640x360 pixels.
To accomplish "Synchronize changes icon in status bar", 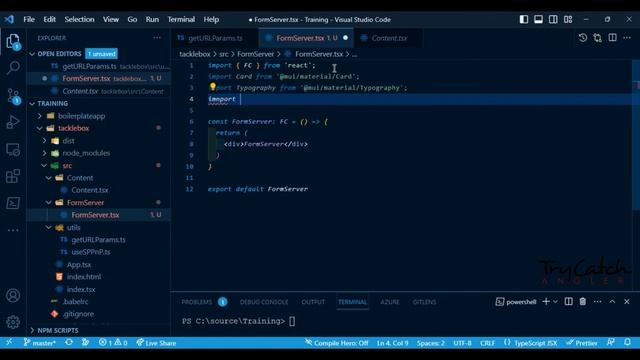I will (69, 342).
